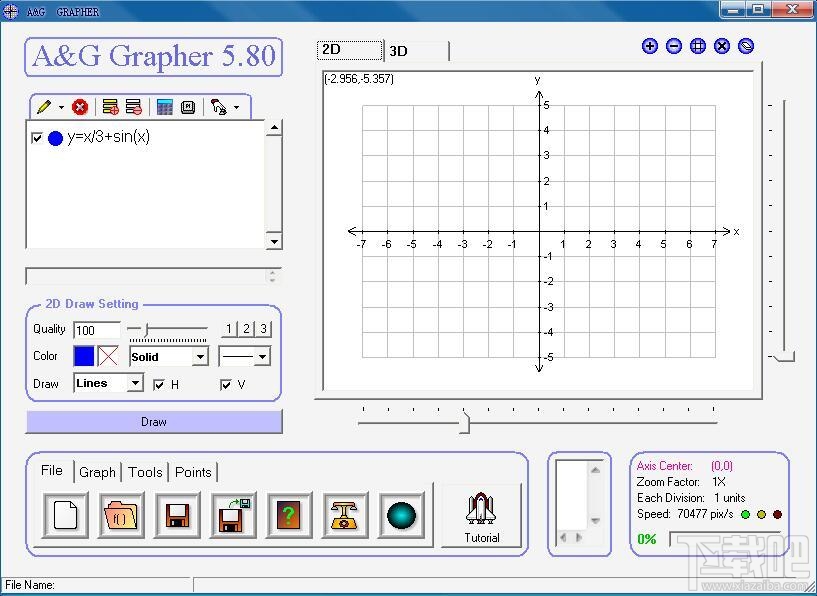Select the green speed indicator dot
Screen dimensions: 817x596
pos(746,515)
